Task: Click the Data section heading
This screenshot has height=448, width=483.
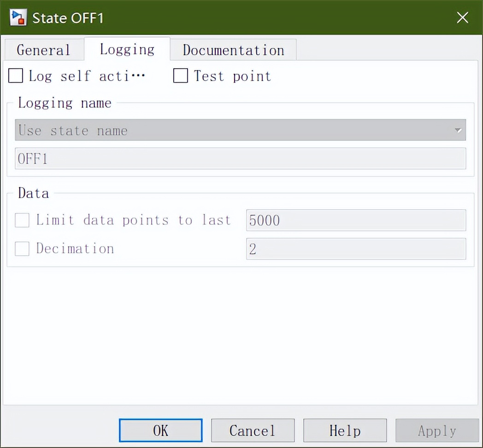Action: (x=33, y=193)
